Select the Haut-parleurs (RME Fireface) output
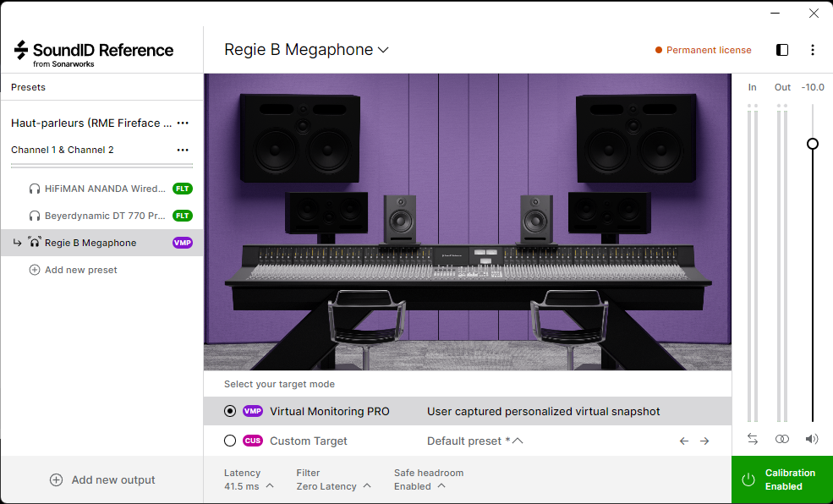 [90, 123]
